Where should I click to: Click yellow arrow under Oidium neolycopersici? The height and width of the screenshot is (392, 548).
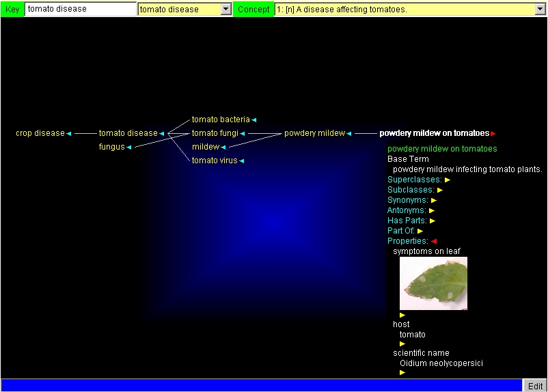[x=402, y=372]
